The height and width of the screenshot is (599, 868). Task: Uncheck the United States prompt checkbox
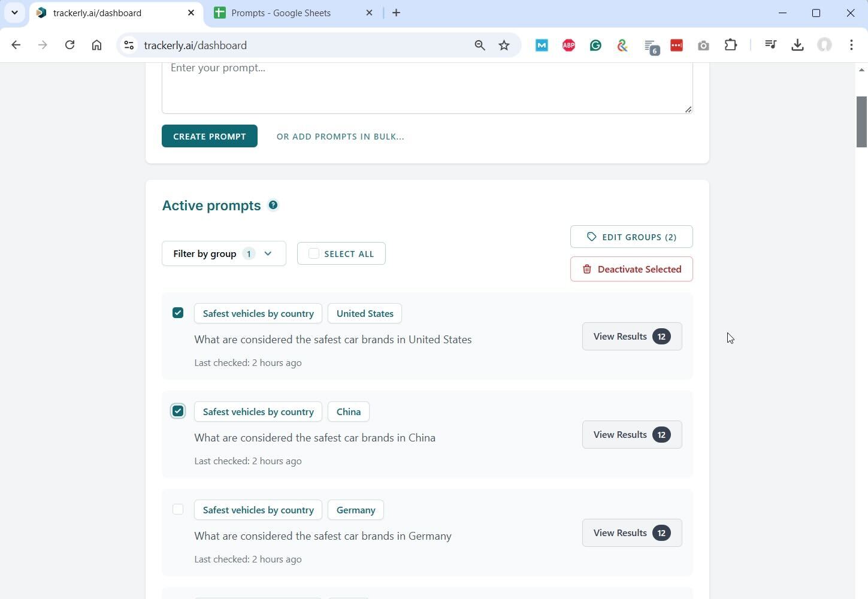pyautogui.click(x=178, y=313)
